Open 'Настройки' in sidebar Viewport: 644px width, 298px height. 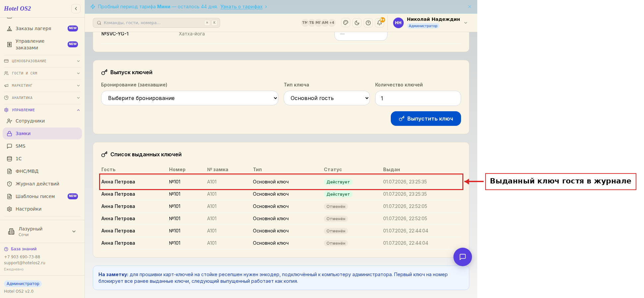tap(42, 209)
